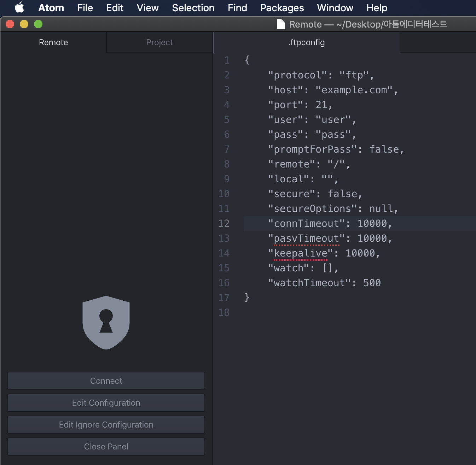Open the File menu

coord(85,8)
